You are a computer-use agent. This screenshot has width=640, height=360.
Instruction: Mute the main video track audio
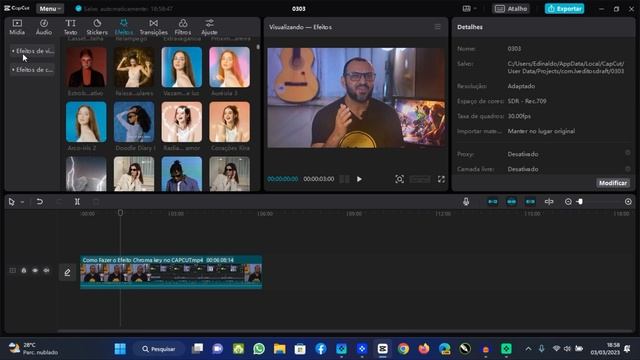pyautogui.click(x=47, y=270)
